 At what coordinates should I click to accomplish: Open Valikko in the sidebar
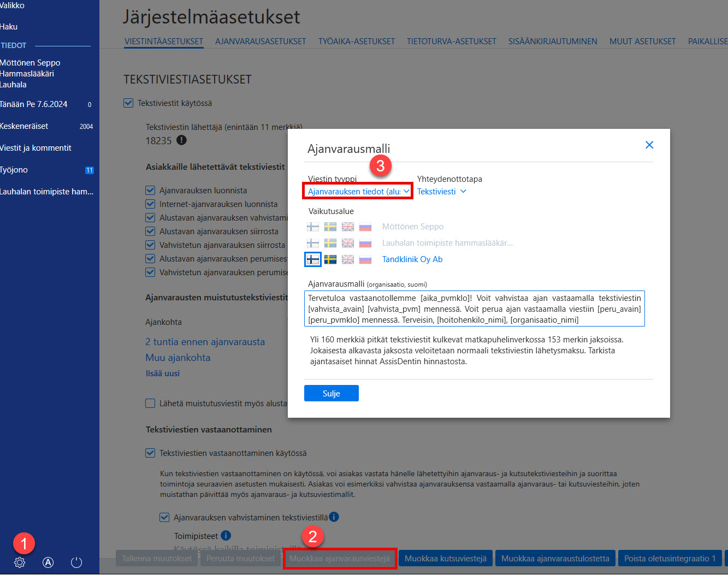13,5
